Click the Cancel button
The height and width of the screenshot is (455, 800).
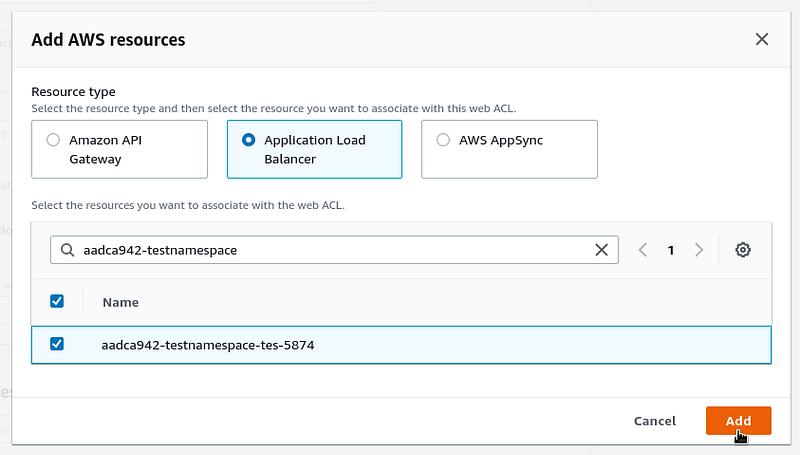click(655, 421)
